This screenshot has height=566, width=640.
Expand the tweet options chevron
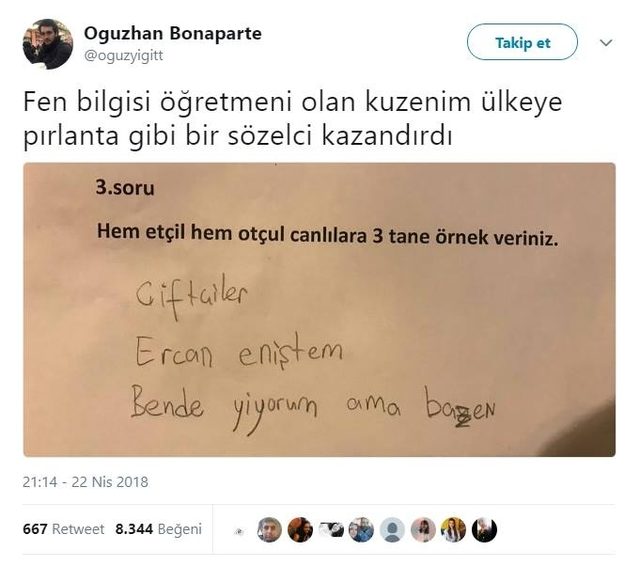[x=606, y=42]
